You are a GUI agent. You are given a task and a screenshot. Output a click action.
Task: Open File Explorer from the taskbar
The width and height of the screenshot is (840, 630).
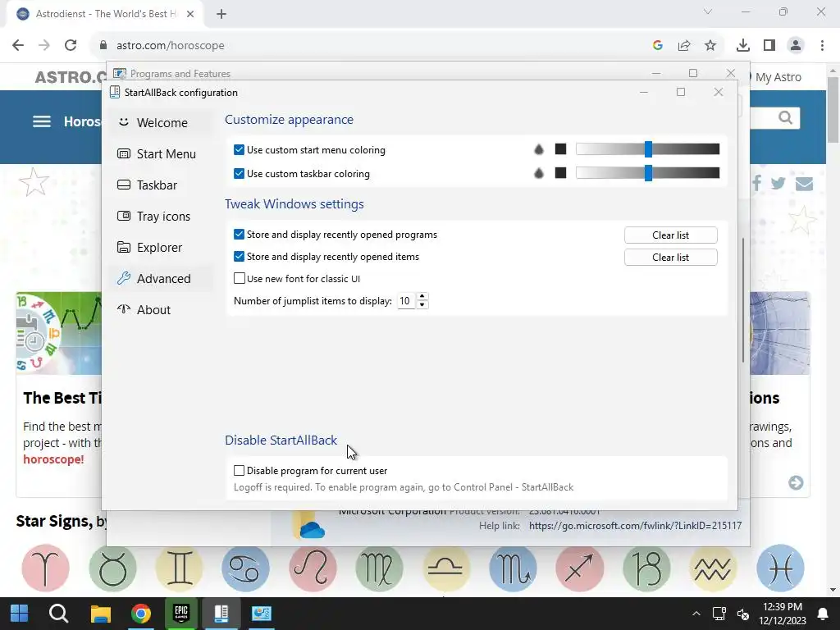[100, 614]
